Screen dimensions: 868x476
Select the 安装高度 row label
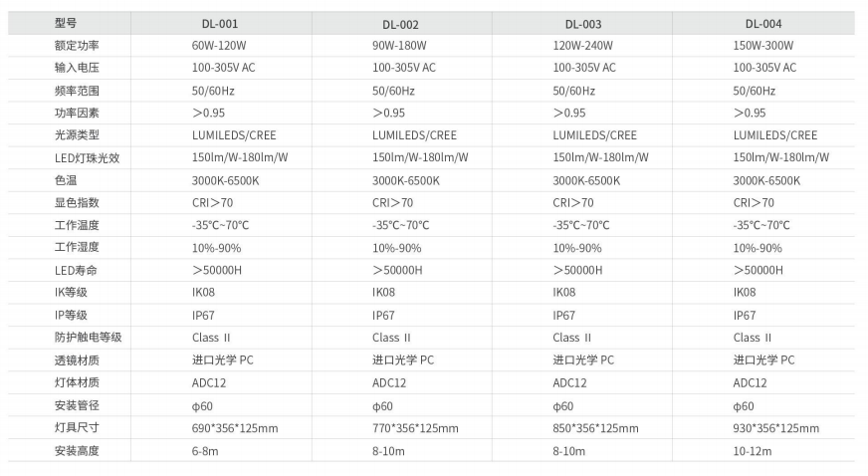77,451
